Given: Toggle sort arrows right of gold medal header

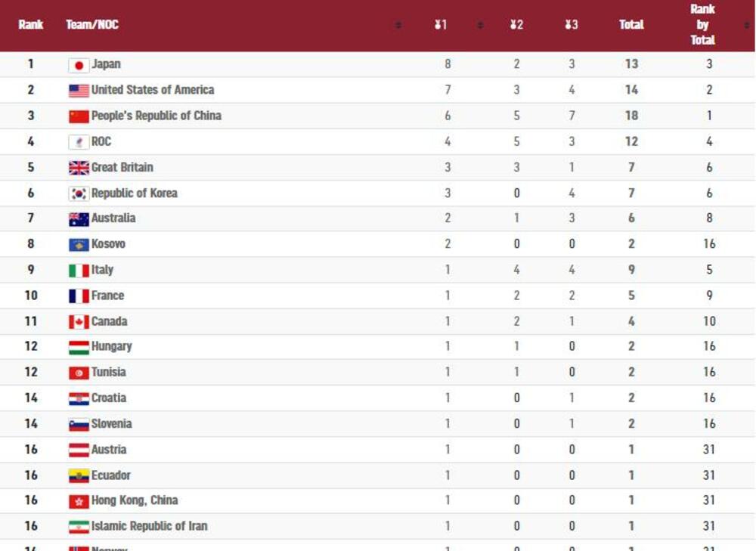Looking at the screenshot, I should 480,26.
